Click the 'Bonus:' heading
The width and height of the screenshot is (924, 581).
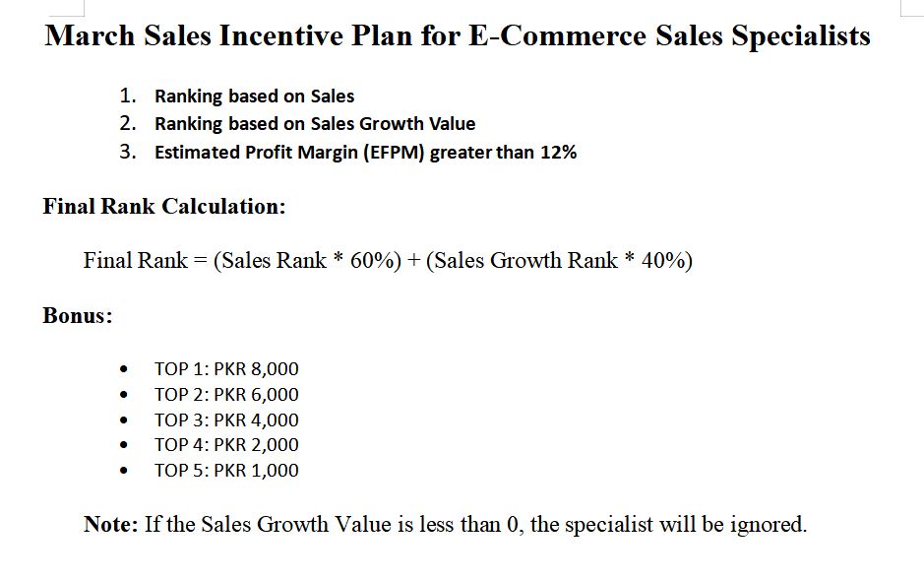click(x=78, y=315)
